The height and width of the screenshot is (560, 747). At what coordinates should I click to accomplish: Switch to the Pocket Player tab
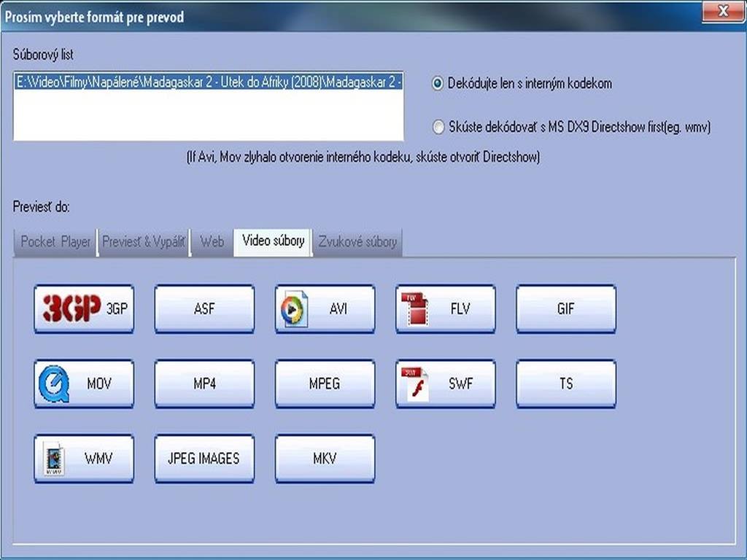pos(55,242)
